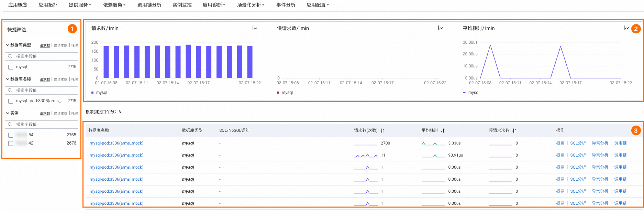644x213 pixels.
Task: Open the 场景化分析 dropdown menu
Action: coord(251,5)
